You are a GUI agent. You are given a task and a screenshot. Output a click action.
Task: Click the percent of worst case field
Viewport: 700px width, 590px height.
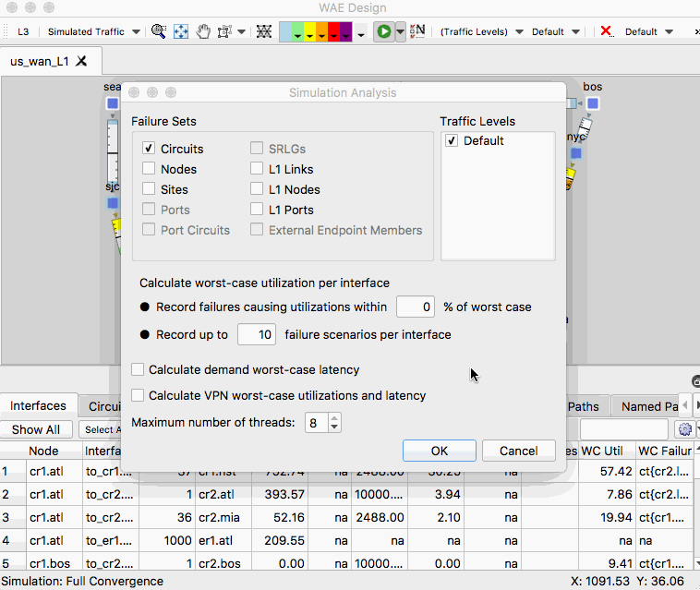point(416,307)
